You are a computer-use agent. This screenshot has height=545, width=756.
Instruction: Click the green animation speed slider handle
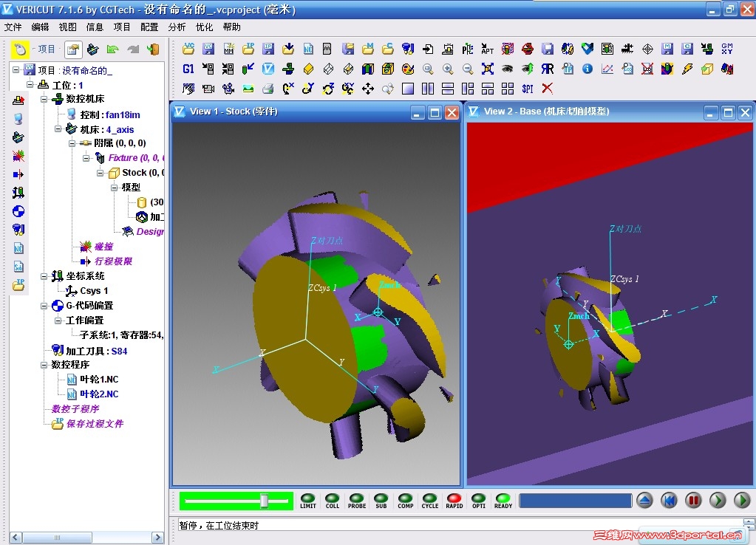tap(265, 501)
